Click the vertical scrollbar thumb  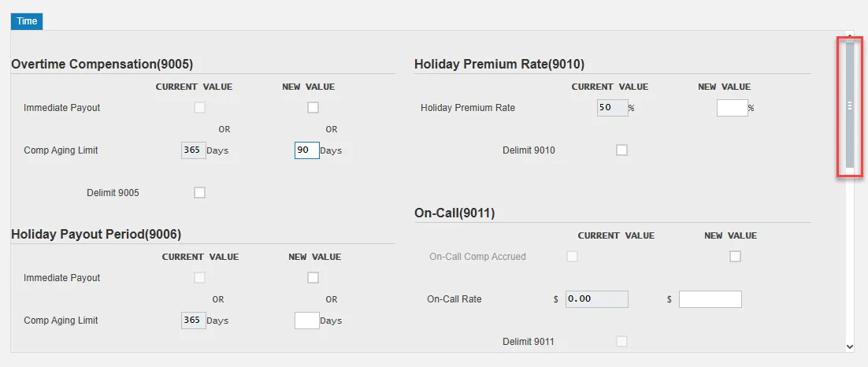click(x=849, y=105)
